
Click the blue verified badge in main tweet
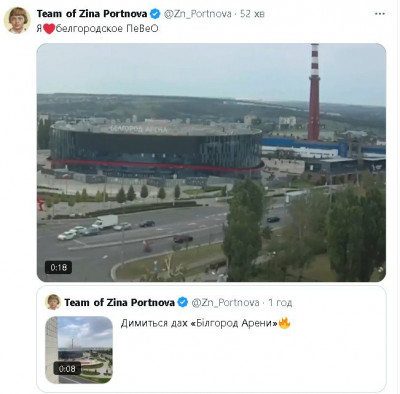pos(155,14)
